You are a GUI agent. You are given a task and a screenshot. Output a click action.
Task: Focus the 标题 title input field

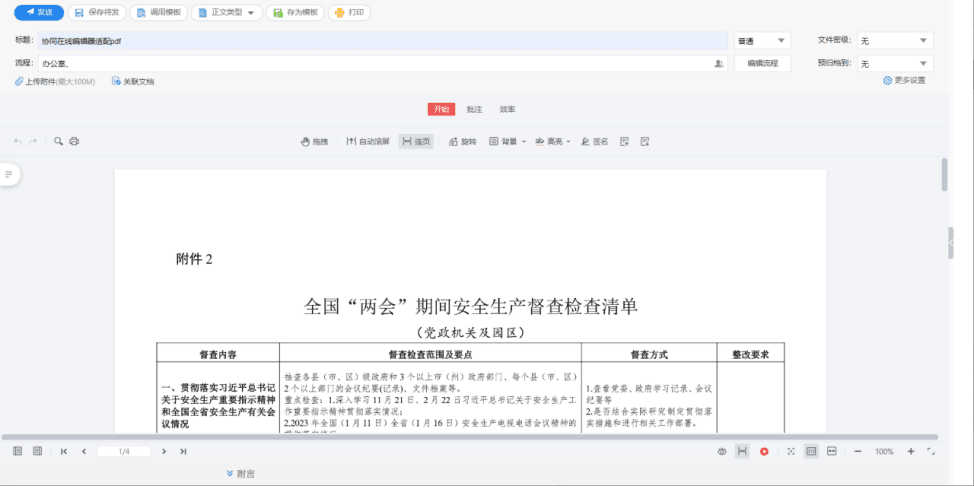(x=383, y=41)
